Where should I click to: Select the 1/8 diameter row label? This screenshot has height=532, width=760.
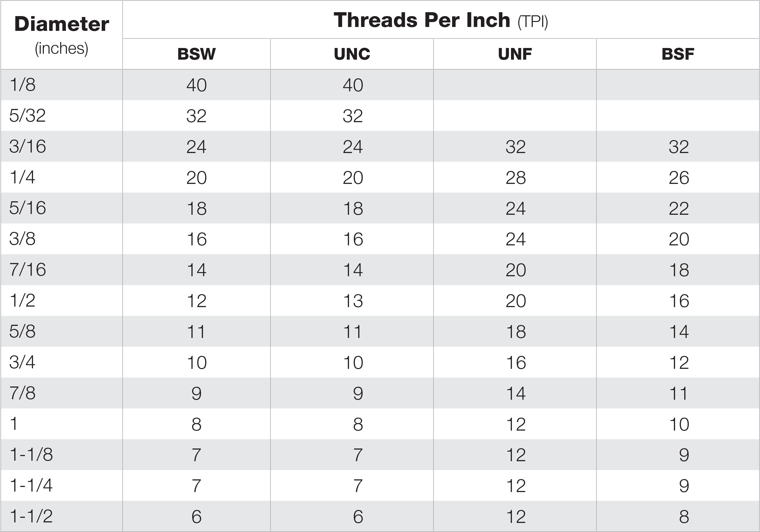pos(23,85)
